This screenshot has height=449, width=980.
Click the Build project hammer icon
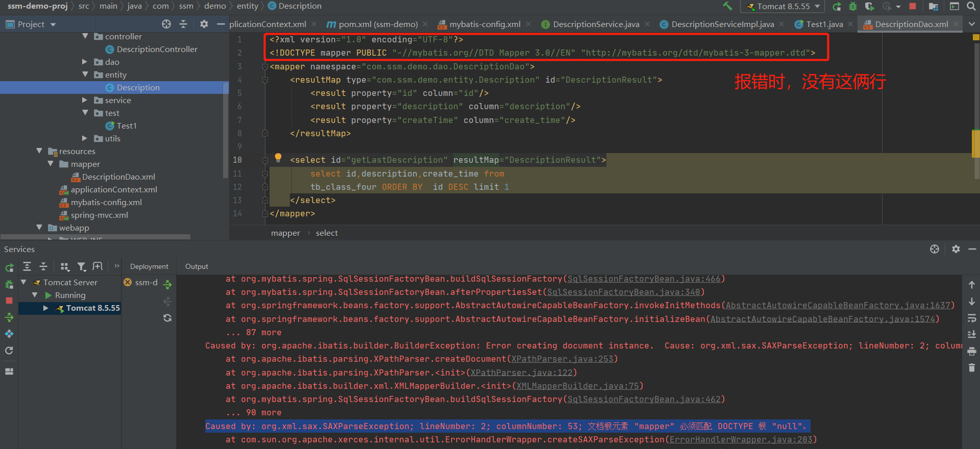click(x=727, y=6)
